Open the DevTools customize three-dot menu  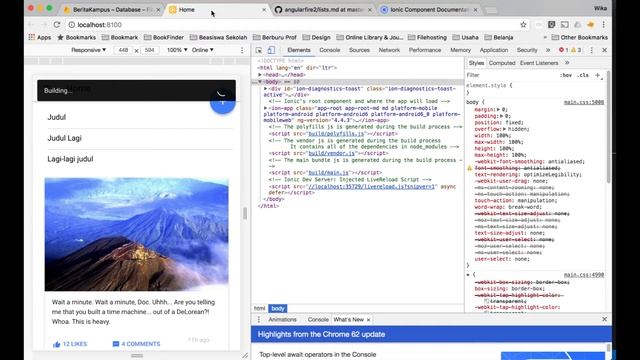point(591,50)
